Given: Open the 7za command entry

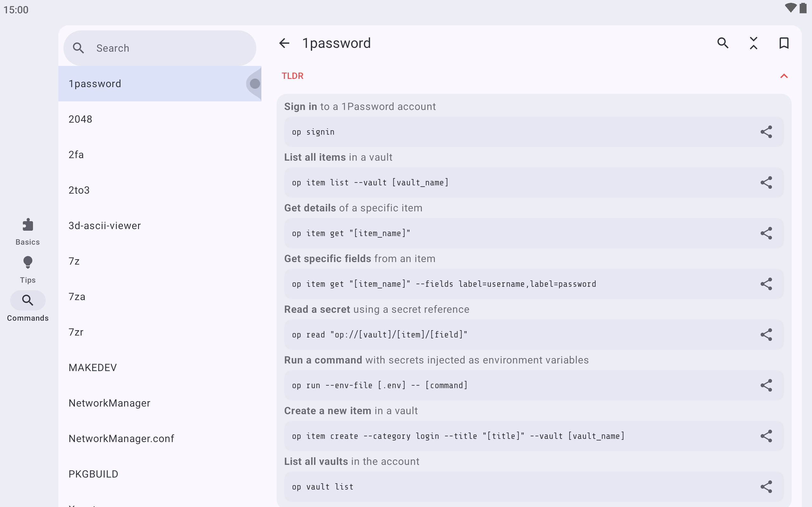Looking at the screenshot, I should coord(160,297).
